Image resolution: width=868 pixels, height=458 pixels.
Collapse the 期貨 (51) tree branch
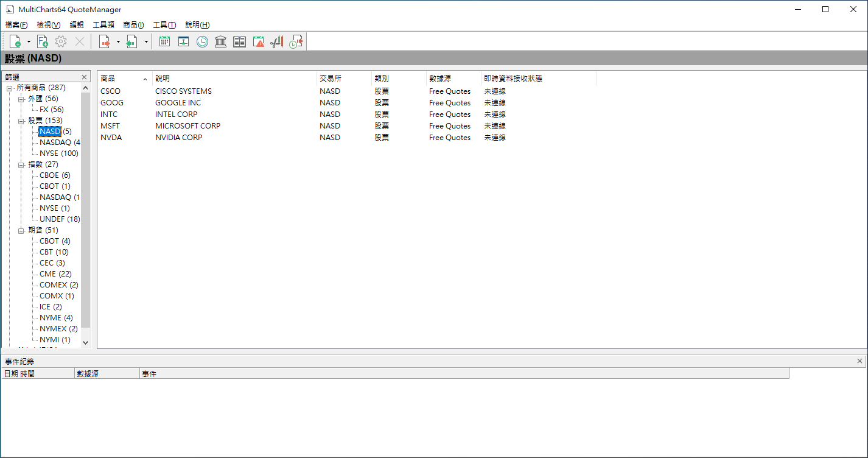point(21,230)
